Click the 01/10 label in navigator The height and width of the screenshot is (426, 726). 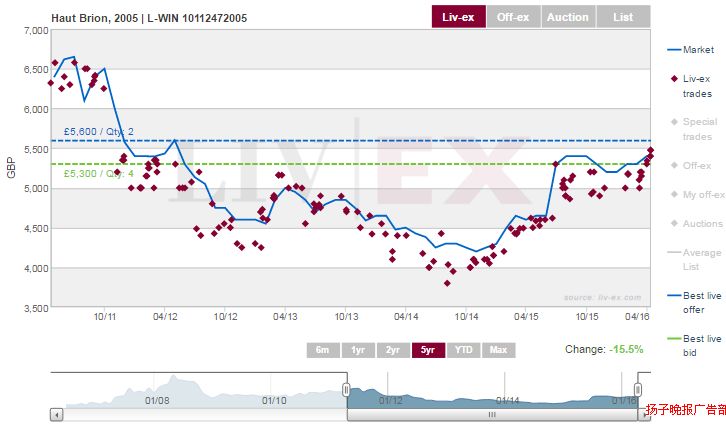click(274, 400)
